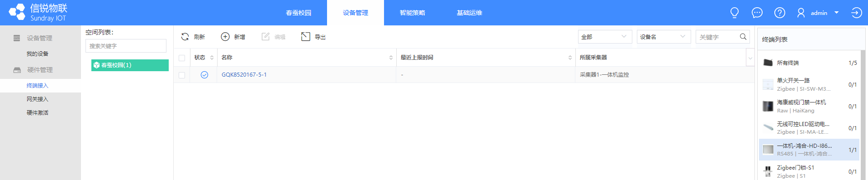
Task: Click the Zigbee门锁-S1 device thumbnail
Action: pyautogui.click(x=768, y=171)
